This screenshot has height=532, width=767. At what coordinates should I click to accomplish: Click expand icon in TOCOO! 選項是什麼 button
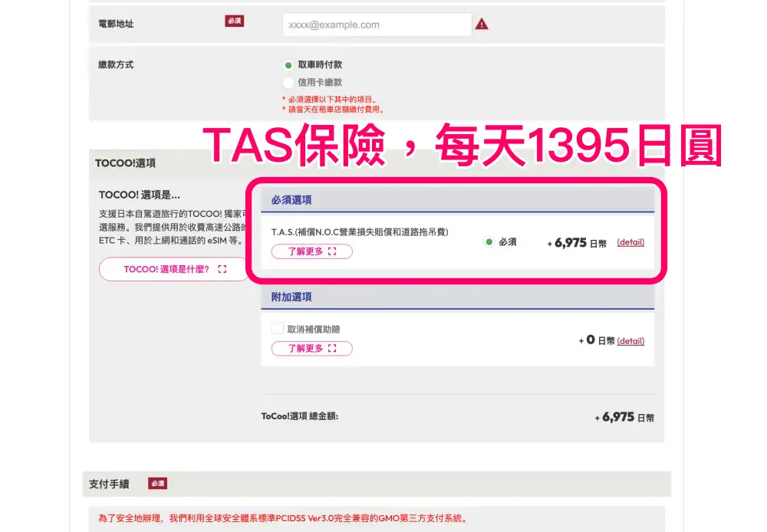(x=222, y=269)
